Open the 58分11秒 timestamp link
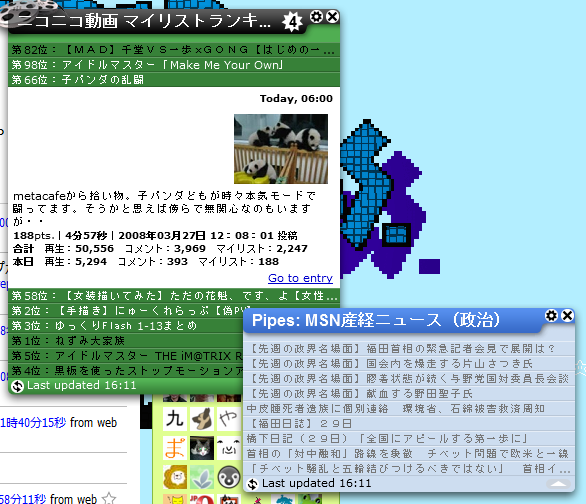Screen dimensions: 586x504 [x=23, y=499]
